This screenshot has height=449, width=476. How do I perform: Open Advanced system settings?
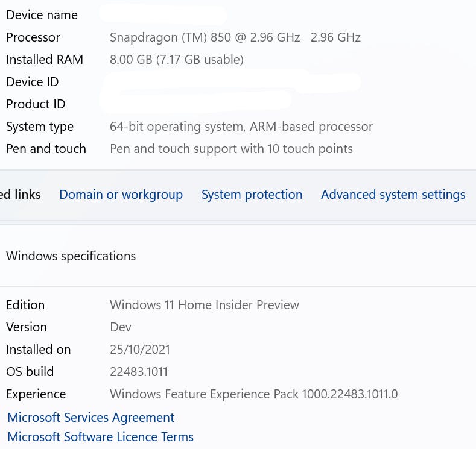tap(393, 195)
